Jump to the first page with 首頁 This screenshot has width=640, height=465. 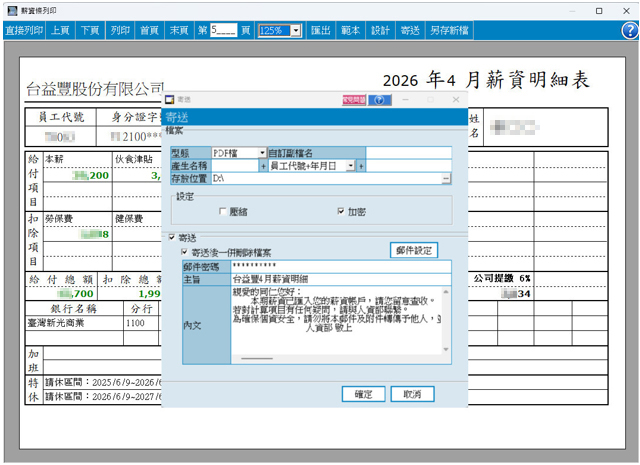tap(149, 31)
